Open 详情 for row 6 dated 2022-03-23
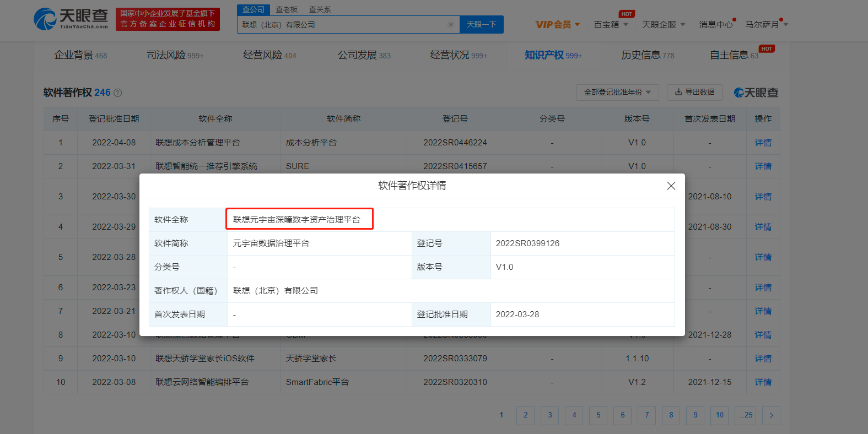The image size is (868, 434). tap(763, 287)
